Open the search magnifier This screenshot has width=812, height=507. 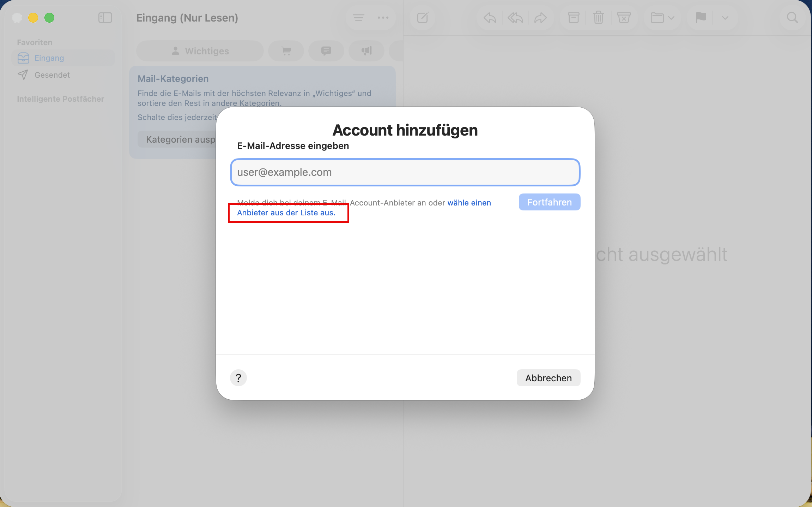(x=792, y=18)
